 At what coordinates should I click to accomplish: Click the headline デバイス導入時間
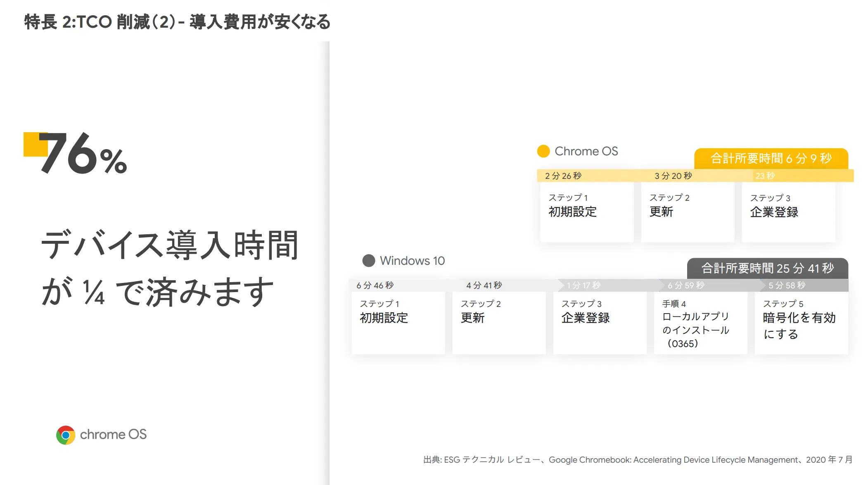pyautogui.click(x=169, y=245)
